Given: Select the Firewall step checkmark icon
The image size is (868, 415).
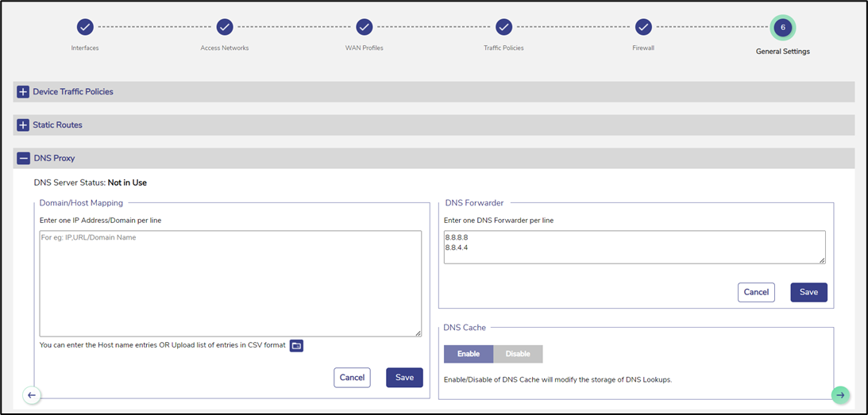Looking at the screenshot, I should point(644,27).
